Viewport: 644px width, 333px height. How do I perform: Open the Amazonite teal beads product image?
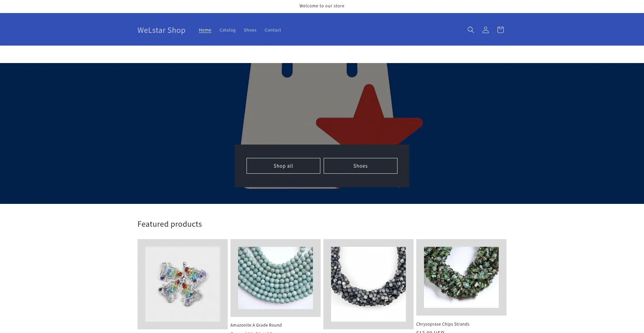pyautogui.click(x=275, y=278)
